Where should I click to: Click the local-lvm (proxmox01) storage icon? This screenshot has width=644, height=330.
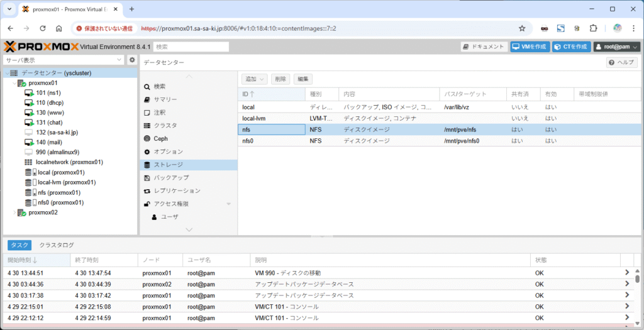30,182
